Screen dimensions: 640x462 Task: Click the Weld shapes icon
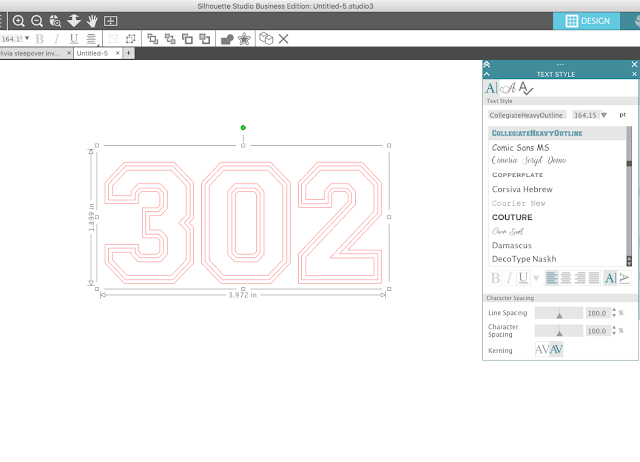tap(227, 39)
